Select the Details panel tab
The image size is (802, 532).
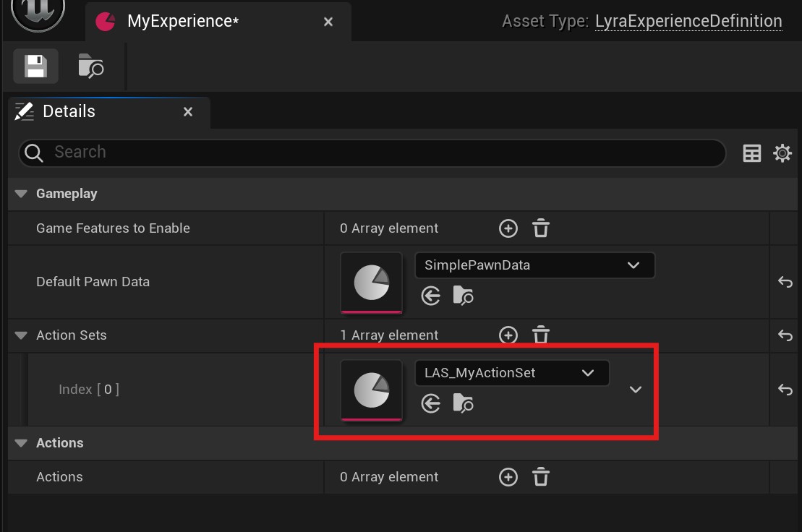(69, 111)
